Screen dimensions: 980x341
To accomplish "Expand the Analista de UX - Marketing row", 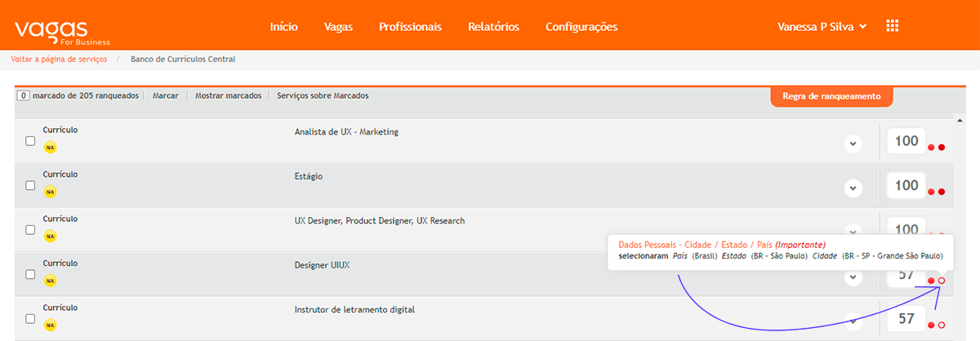I will (853, 144).
